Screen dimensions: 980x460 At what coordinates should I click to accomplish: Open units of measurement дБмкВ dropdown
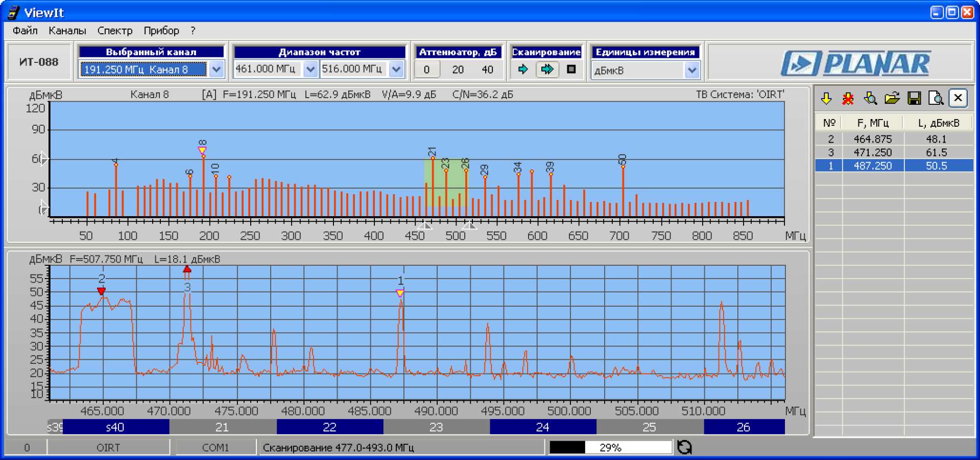691,70
